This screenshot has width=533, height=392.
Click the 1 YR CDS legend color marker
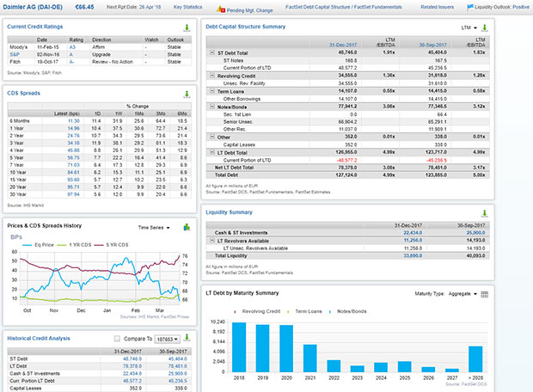pos(62,245)
